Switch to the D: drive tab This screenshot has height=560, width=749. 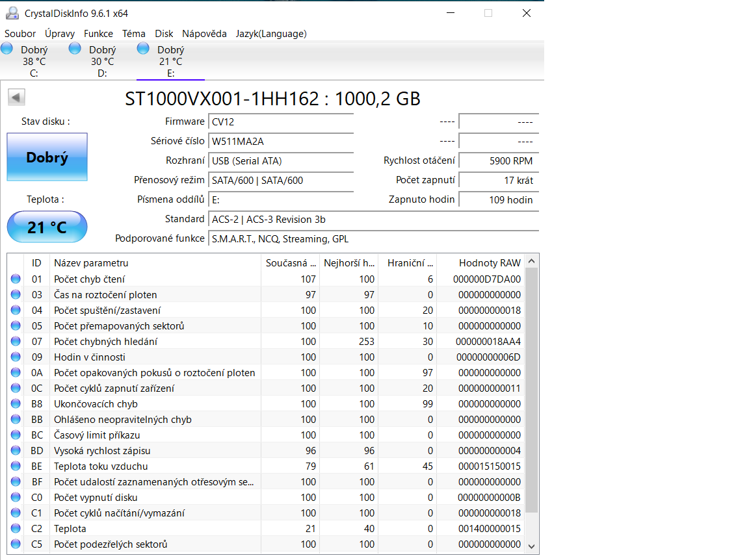102,58
